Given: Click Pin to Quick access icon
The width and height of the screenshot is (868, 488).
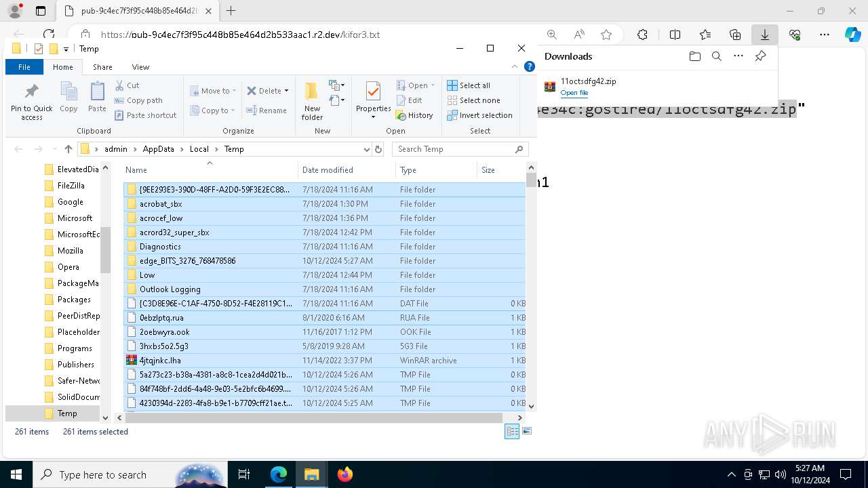Looking at the screenshot, I should [x=31, y=102].
